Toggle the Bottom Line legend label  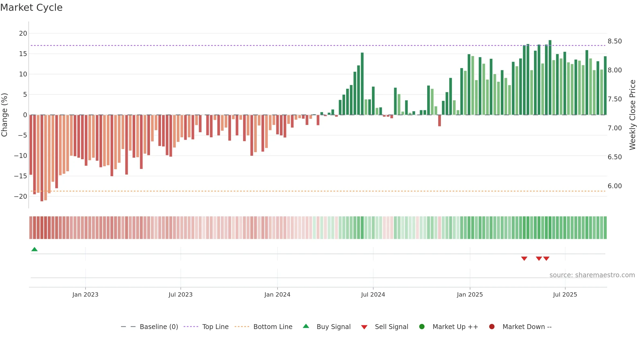point(273,327)
